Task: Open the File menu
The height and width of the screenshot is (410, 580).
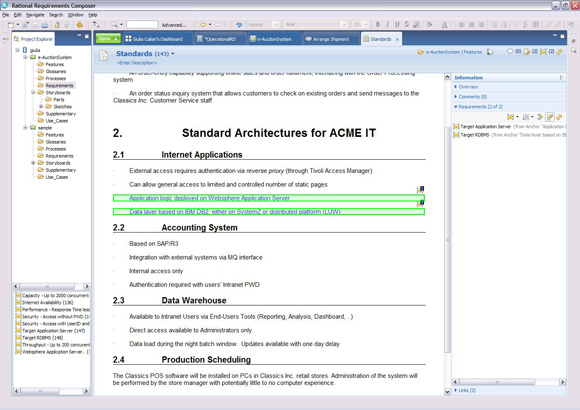Action: point(6,15)
